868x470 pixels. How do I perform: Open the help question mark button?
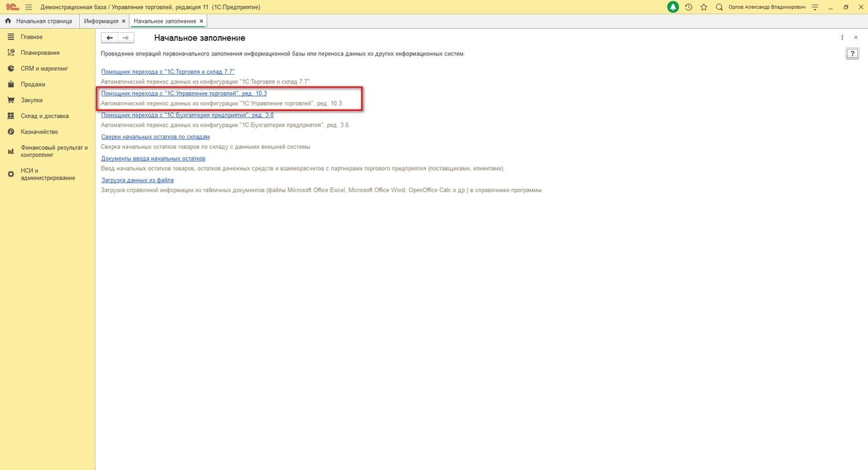coord(852,54)
